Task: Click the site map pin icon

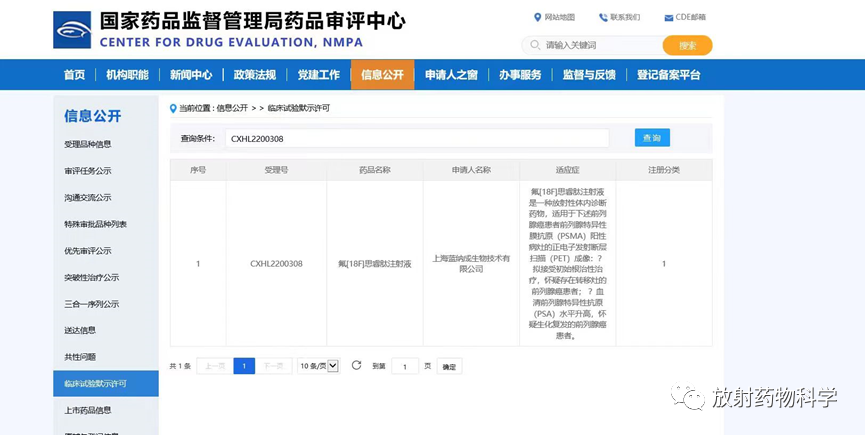Action: tap(537, 17)
